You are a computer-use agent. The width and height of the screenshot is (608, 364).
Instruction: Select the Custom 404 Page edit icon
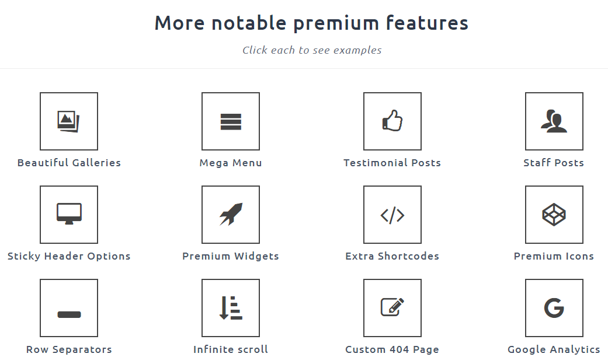(392, 307)
